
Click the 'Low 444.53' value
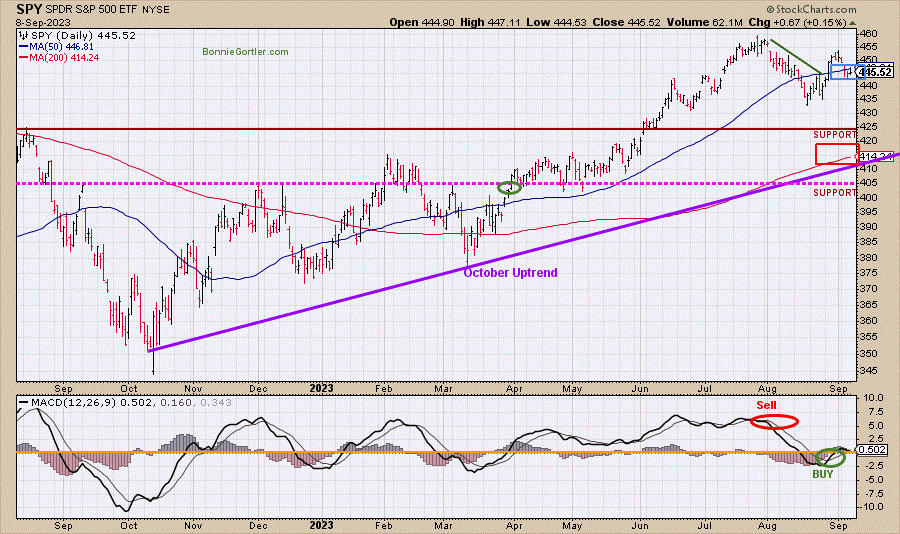556,22
